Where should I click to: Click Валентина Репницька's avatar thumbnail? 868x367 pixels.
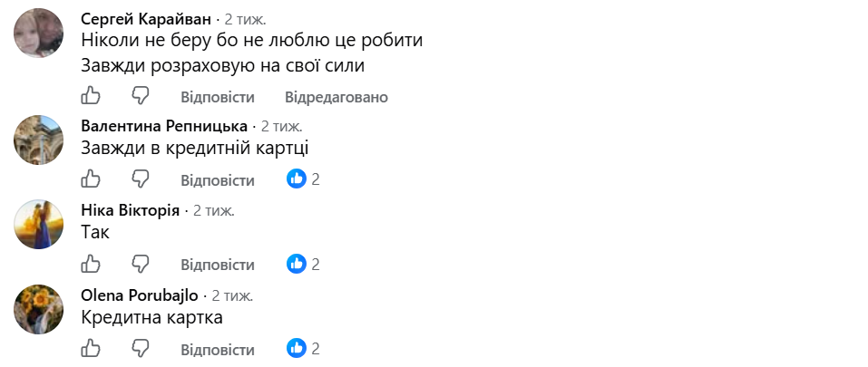(38, 140)
